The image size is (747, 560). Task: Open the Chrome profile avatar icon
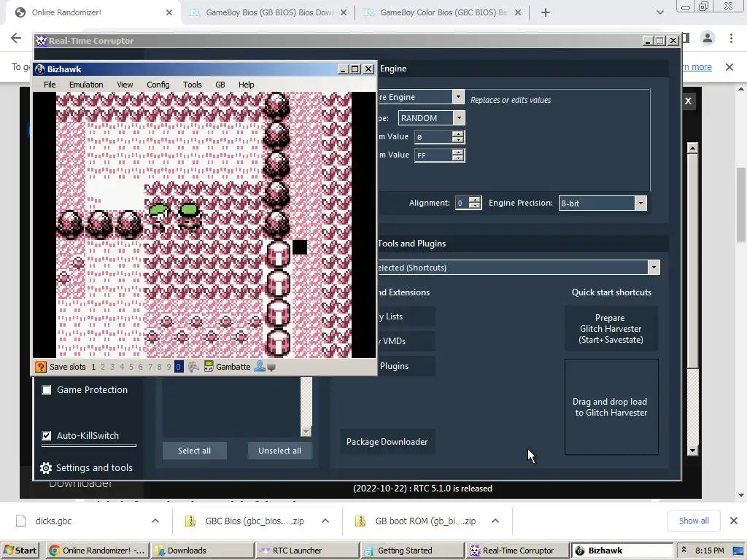pos(708,38)
